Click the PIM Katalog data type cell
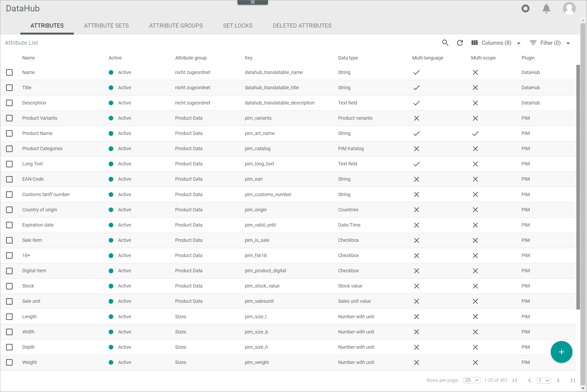The image size is (587, 392). point(351,149)
